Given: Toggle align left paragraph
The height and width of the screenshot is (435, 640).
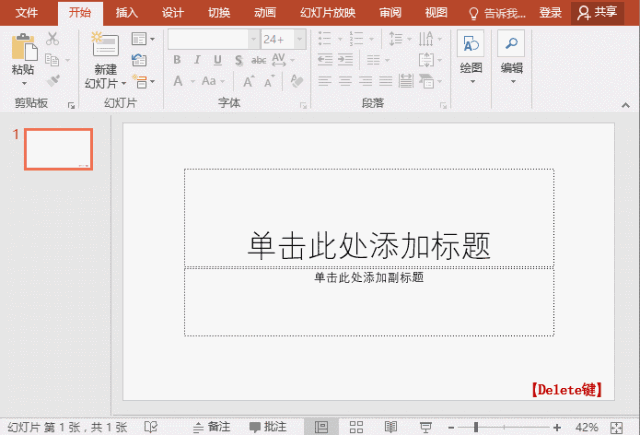Looking at the screenshot, I should pyautogui.click(x=325, y=81).
